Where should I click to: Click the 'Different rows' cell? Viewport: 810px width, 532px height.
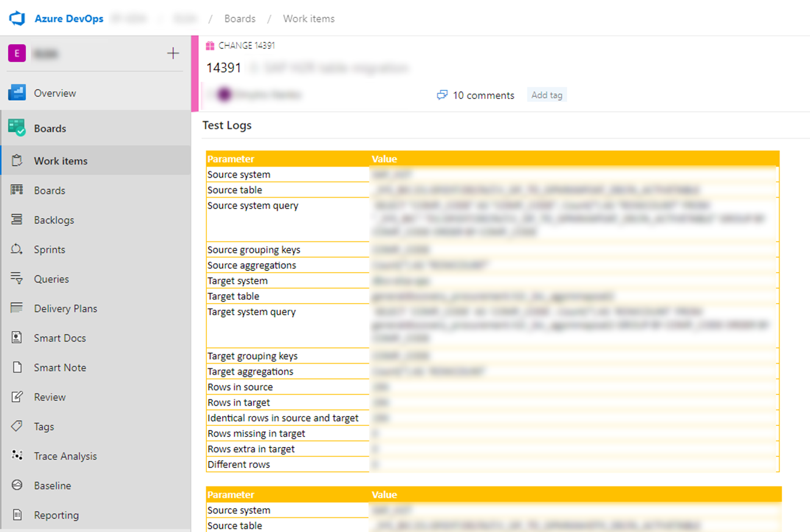pos(288,464)
